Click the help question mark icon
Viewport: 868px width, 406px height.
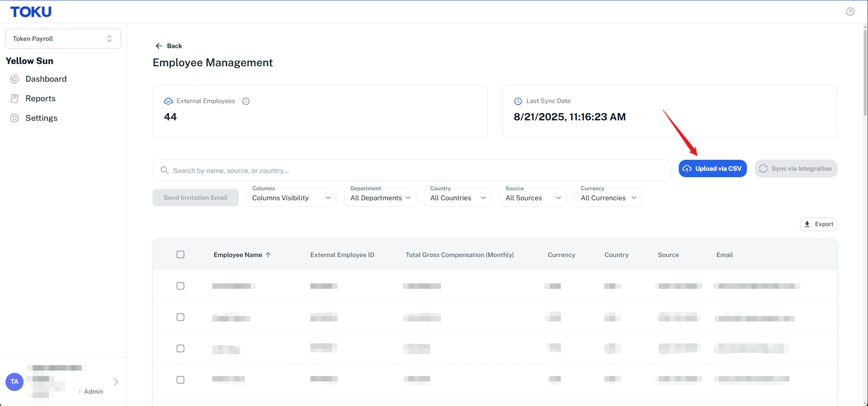coord(850,12)
